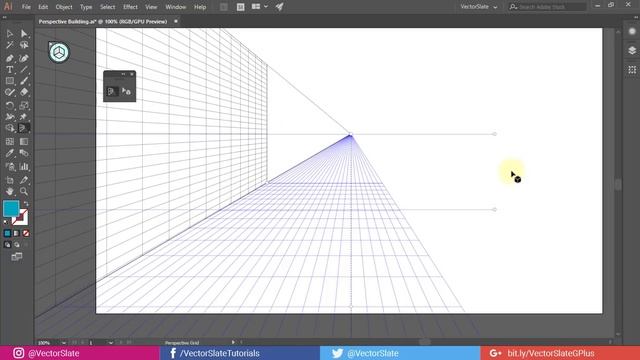Open the Layers panel icon
The width and height of the screenshot is (640, 360).
[x=632, y=50]
